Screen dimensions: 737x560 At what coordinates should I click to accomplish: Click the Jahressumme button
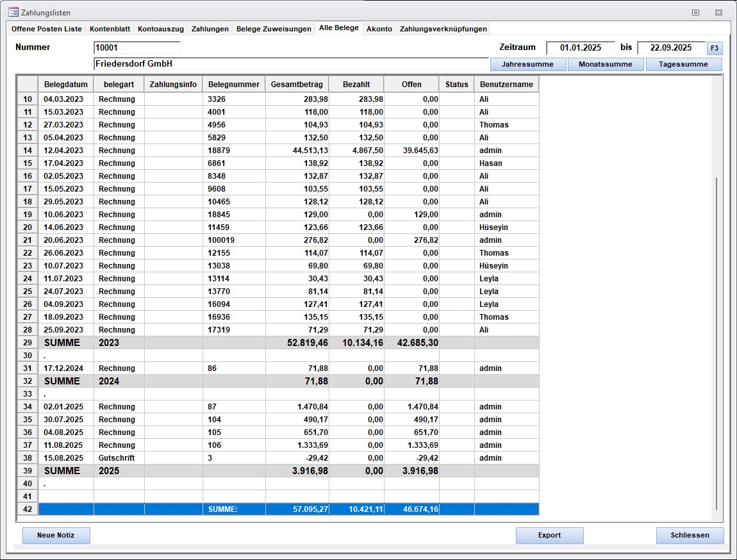pos(528,64)
